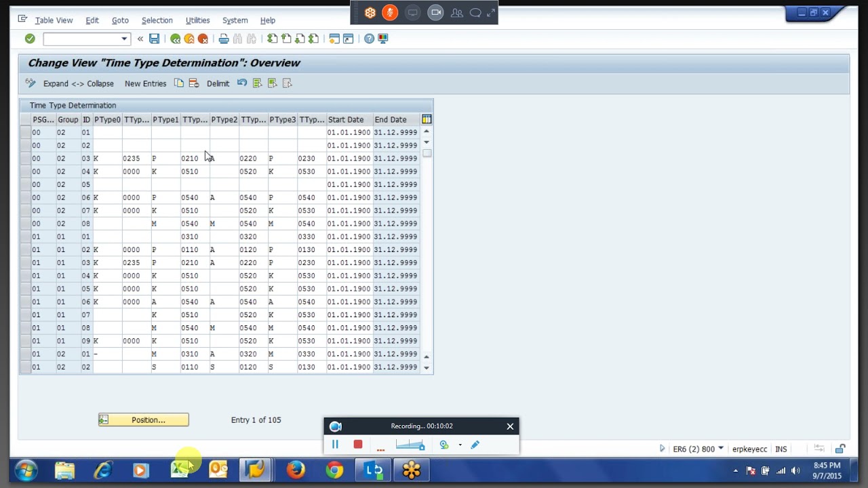The height and width of the screenshot is (488, 868).
Task: Click the Deselect All icon
Action: pos(287,83)
